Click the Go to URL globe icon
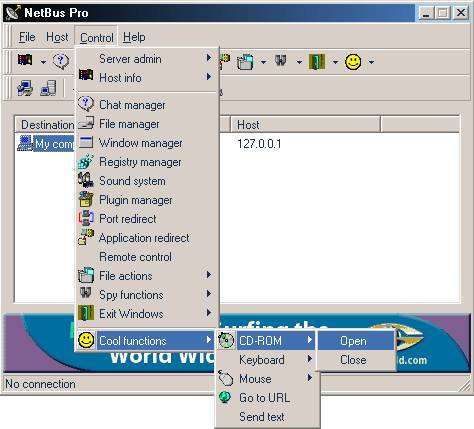The height and width of the screenshot is (429, 474). (225, 397)
